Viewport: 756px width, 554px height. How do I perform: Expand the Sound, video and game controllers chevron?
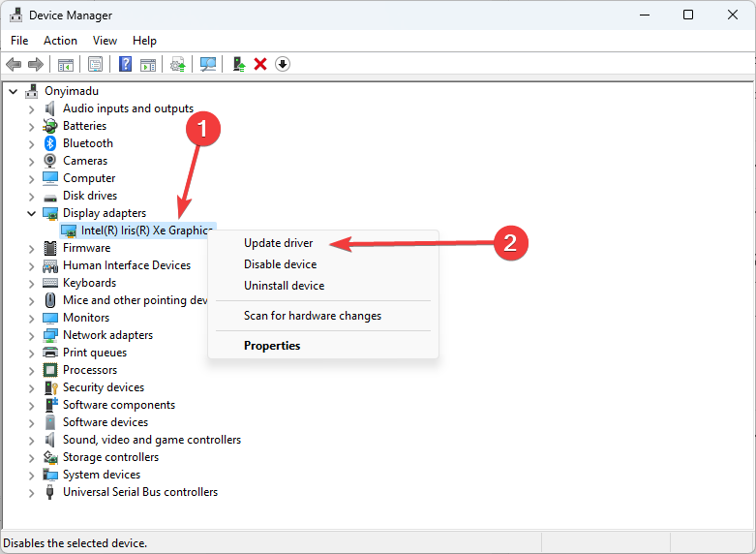point(32,440)
